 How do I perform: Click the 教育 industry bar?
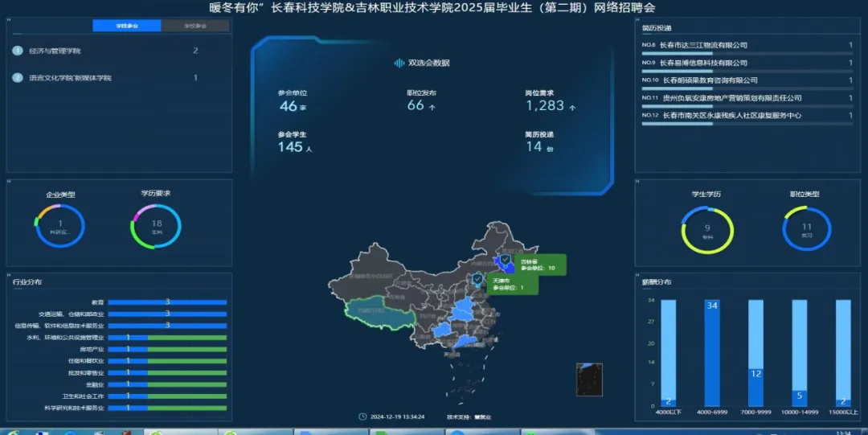(167, 302)
